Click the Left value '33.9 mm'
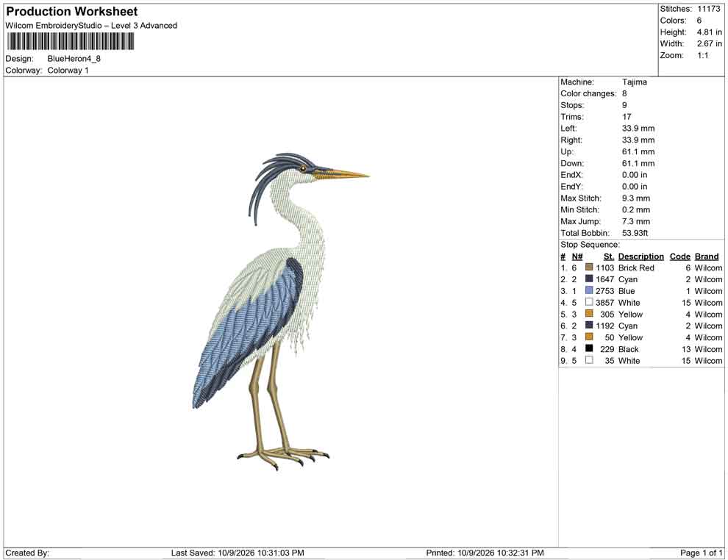Image resolution: width=728 pixels, height=560 pixels. [638, 129]
